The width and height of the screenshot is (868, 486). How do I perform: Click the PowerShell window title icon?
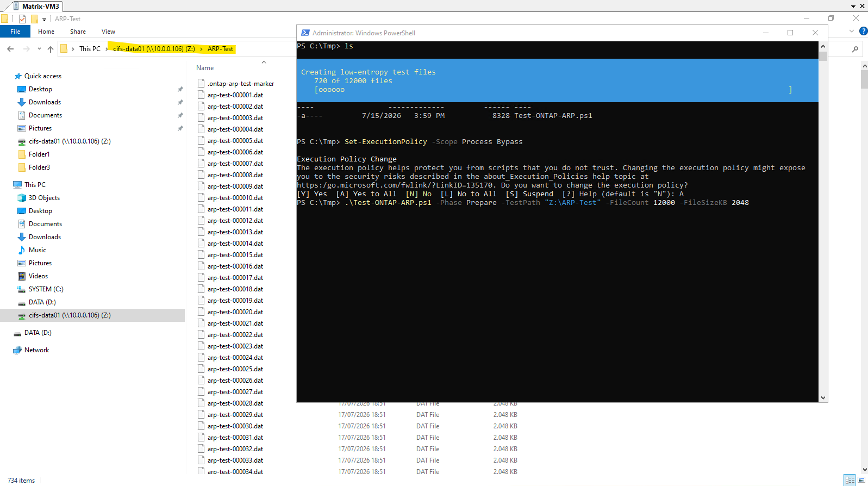tap(305, 33)
